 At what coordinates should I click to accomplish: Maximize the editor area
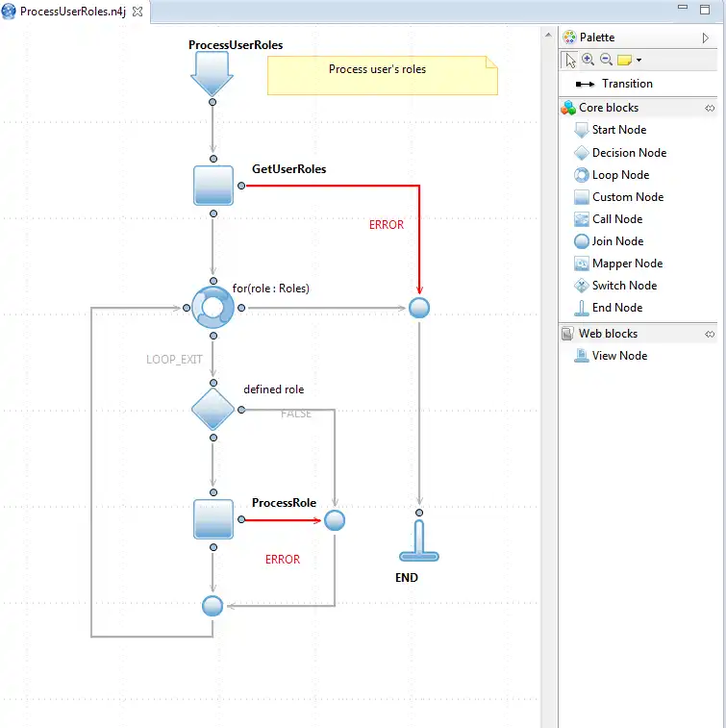point(705,10)
